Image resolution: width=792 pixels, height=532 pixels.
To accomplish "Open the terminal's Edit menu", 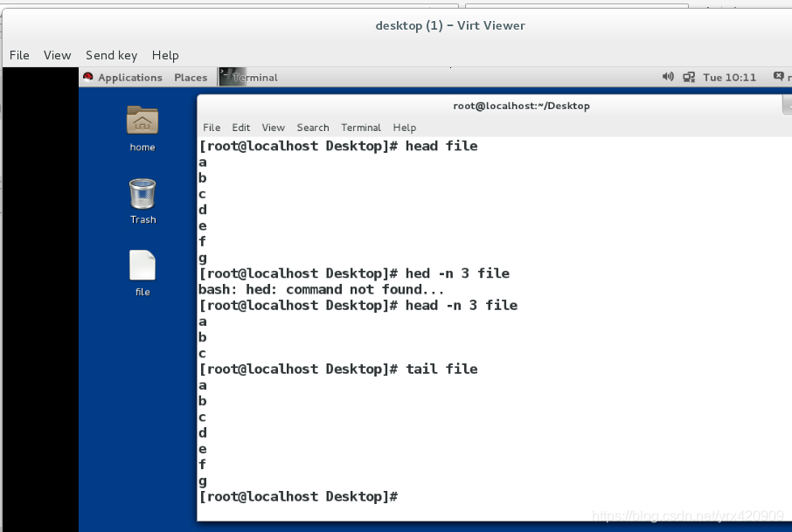I will pos(241,128).
